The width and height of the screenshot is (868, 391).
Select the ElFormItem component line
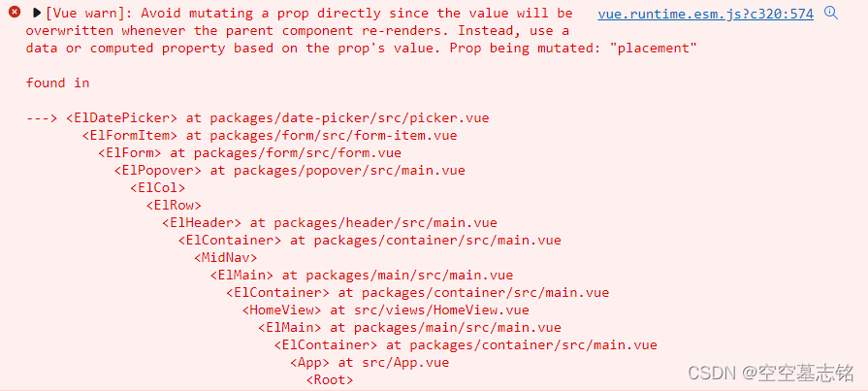tap(270, 135)
